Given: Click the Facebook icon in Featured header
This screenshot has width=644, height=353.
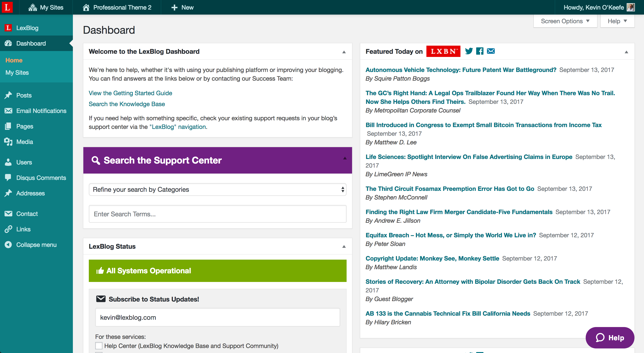Looking at the screenshot, I should point(480,51).
